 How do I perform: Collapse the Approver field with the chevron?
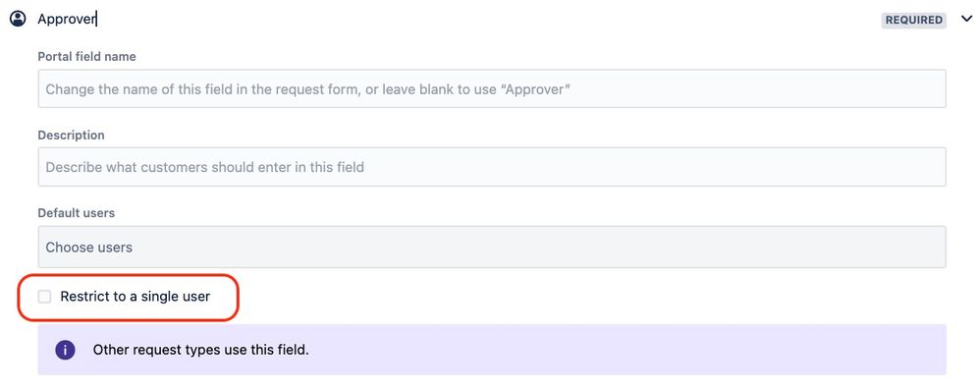[966, 20]
